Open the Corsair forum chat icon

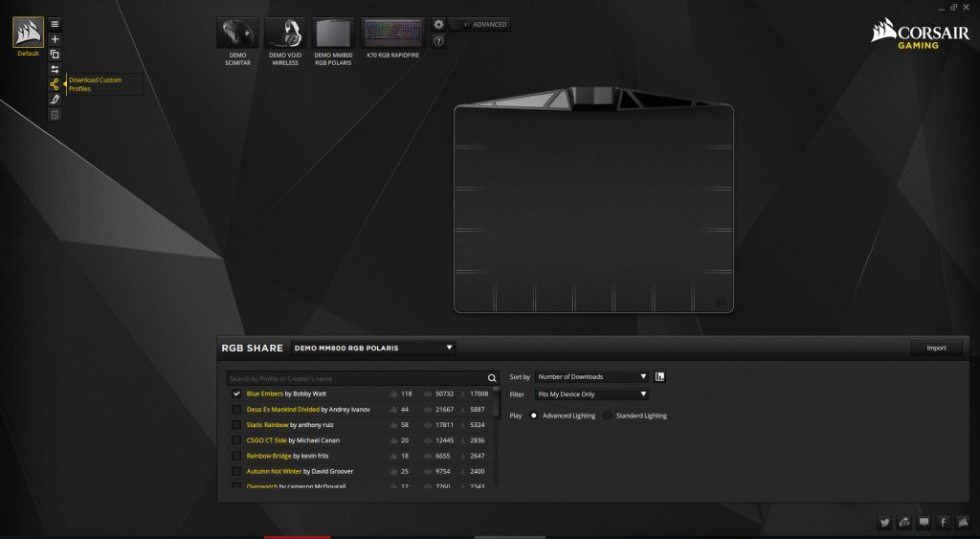point(924,522)
